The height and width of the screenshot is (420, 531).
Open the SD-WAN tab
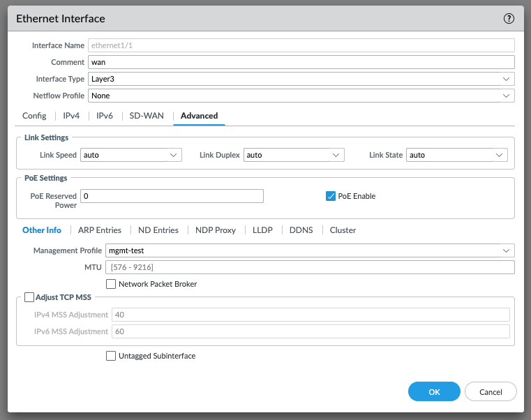tap(147, 116)
